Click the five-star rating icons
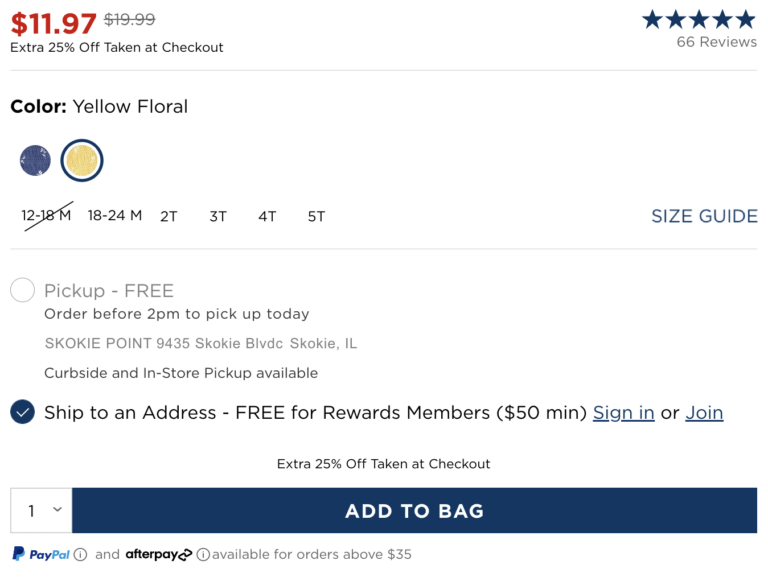The height and width of the screenshot is (577, 768). [x=699, y=19]
